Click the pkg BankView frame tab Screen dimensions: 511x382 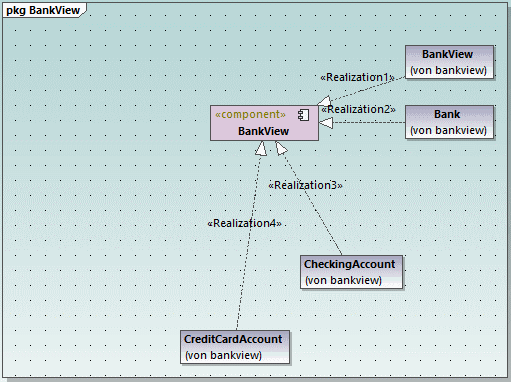43,10
